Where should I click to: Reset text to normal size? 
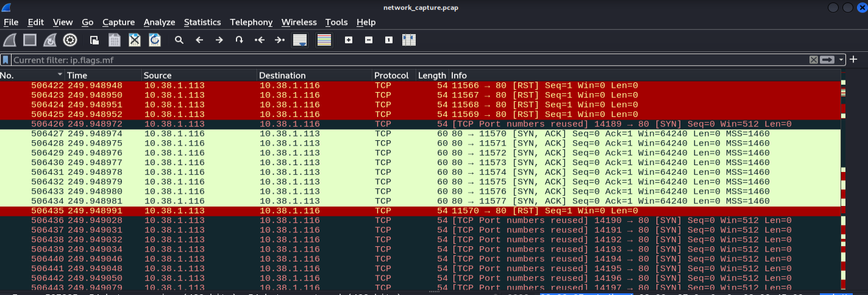(389, 40)
